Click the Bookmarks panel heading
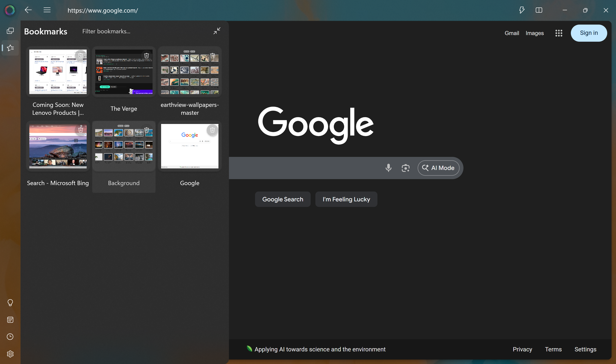The height and width of the screenshot is (364, 616). pos(46,31)
